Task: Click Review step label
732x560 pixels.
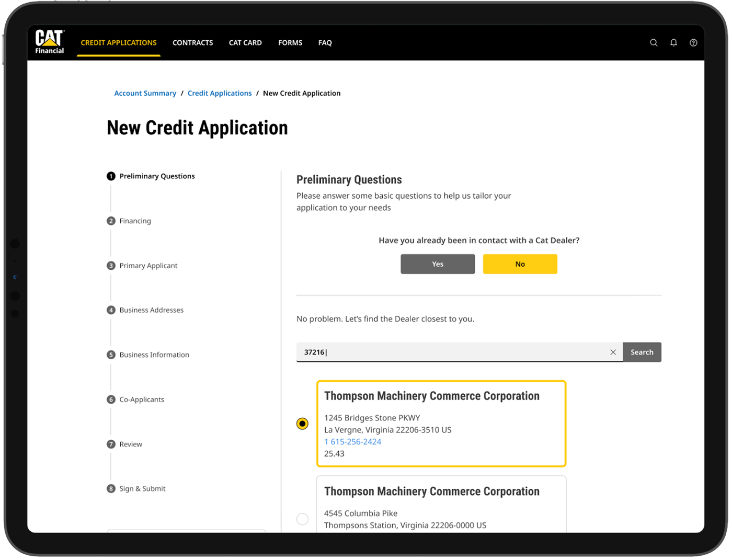Action: [131, 444]
